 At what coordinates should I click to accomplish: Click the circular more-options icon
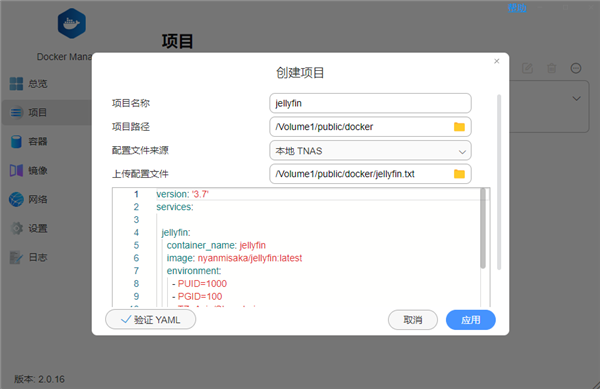click(x=576, y=68)
